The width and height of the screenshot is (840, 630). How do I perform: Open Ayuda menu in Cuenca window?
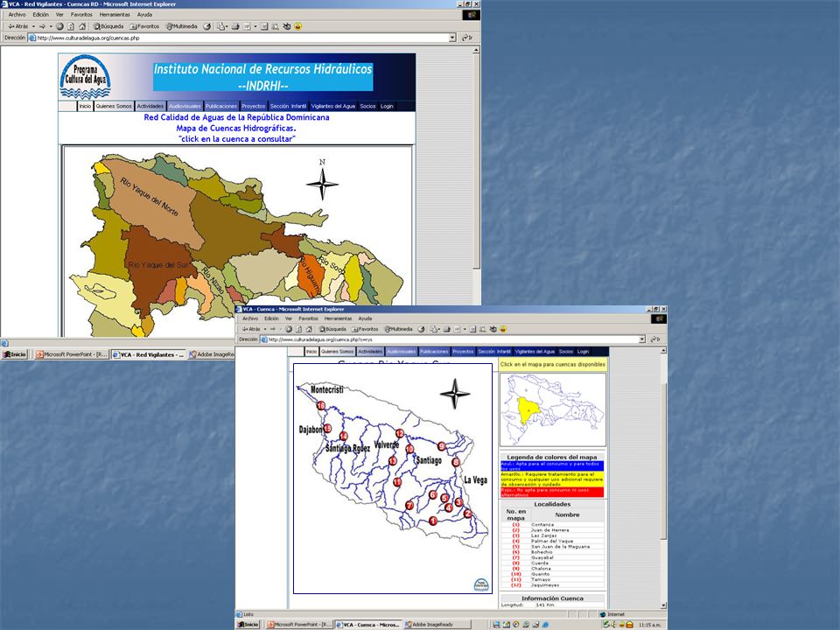pyautogui.click(x=365, y=318)
